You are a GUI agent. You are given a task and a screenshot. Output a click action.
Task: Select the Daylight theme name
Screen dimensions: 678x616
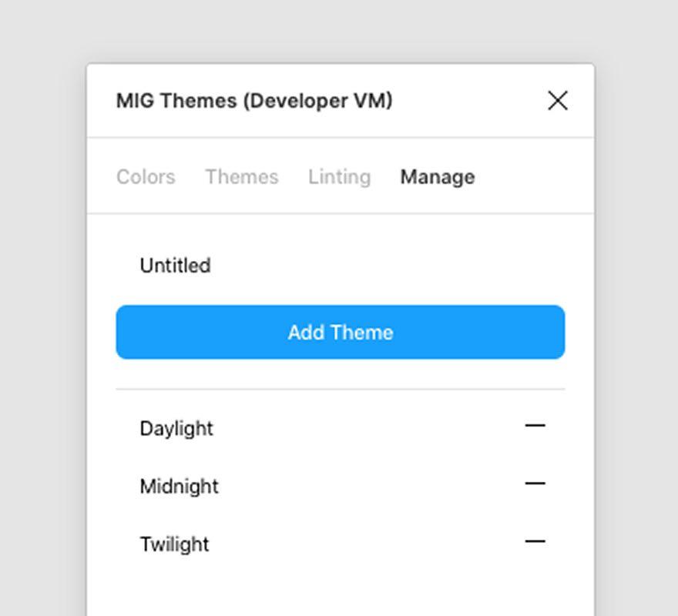(176, 429)
